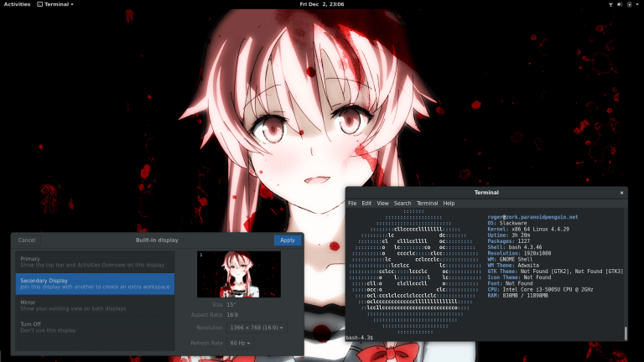644x362 pixels.
Task: Click the Wi-Fi network icon in top bar
Action: (610, 4)
